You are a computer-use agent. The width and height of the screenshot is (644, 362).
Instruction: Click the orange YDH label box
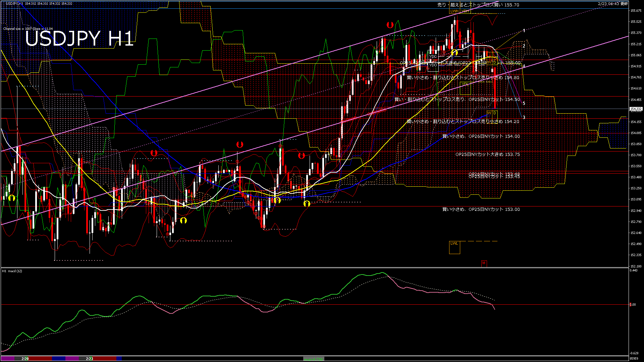466,11
